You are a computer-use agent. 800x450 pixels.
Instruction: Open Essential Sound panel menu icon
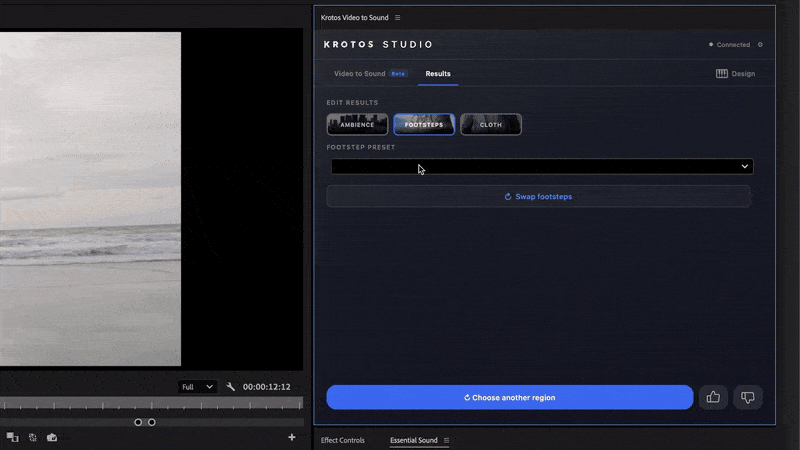[446, 440]
